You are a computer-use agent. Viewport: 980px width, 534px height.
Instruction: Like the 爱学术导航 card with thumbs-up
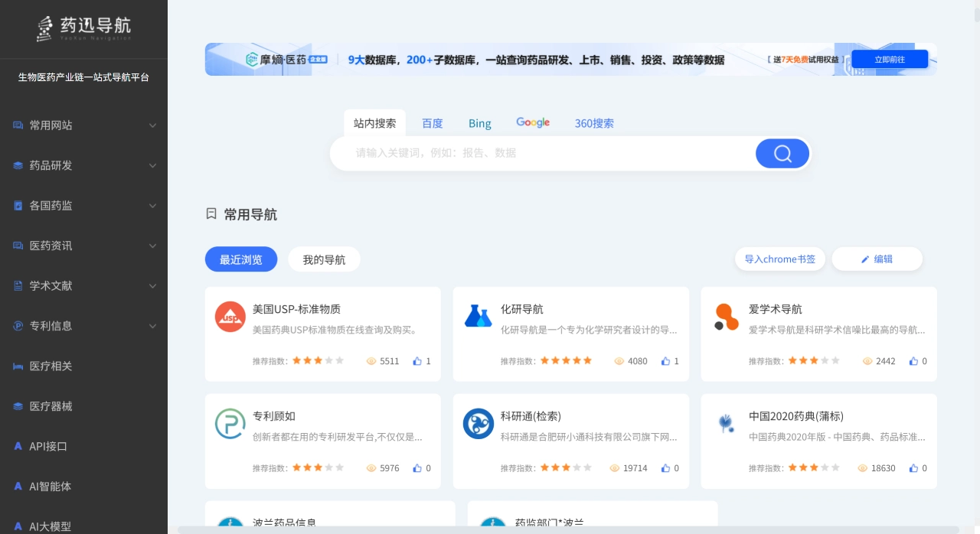coord(913,361)
